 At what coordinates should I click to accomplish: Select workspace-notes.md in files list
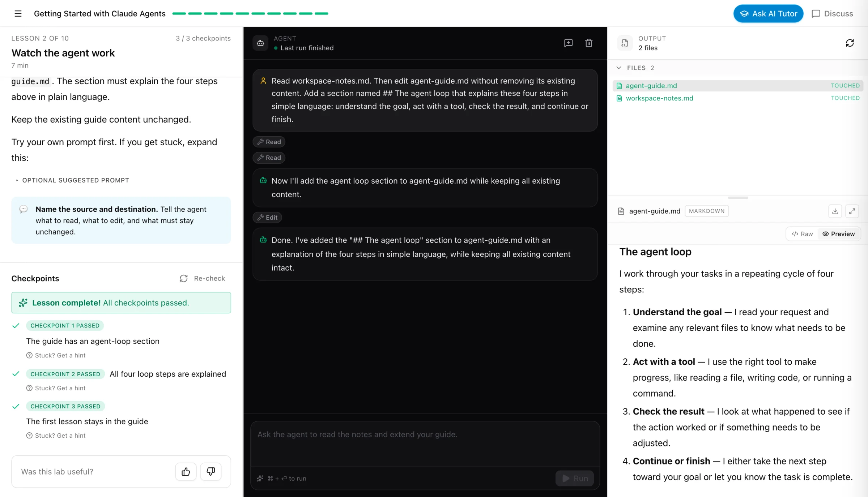(738, 98)
